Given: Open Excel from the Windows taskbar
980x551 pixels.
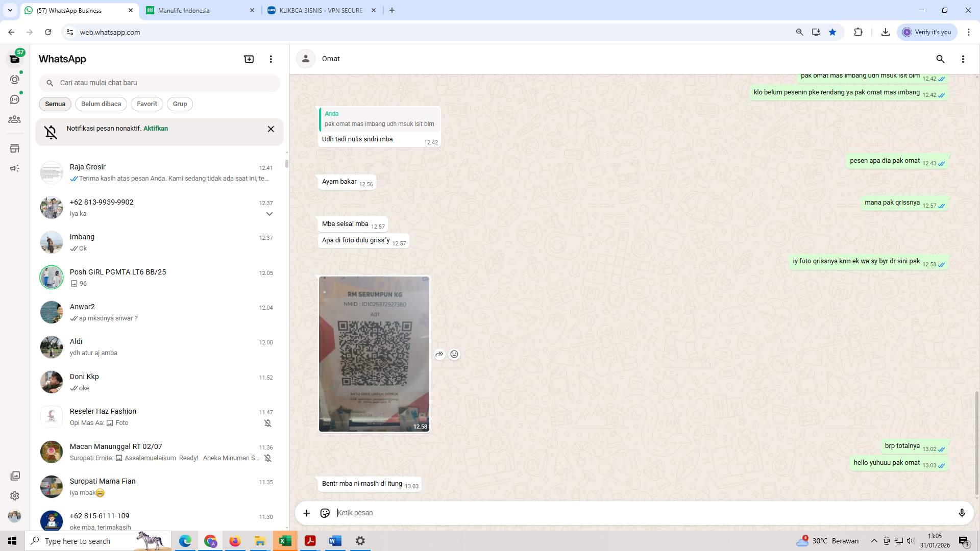Looking at the screenshot, I should (x=285, y=540).
